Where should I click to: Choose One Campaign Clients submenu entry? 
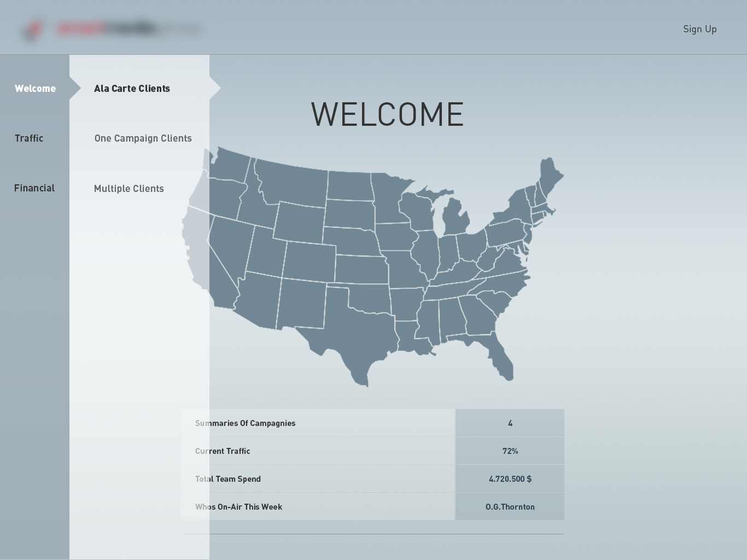click(x=143, y=138)
